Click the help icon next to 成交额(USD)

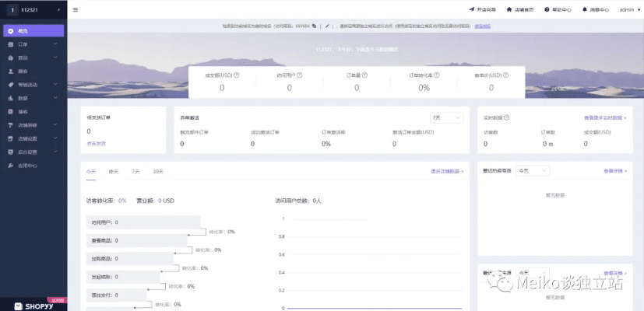pos(236,75)
